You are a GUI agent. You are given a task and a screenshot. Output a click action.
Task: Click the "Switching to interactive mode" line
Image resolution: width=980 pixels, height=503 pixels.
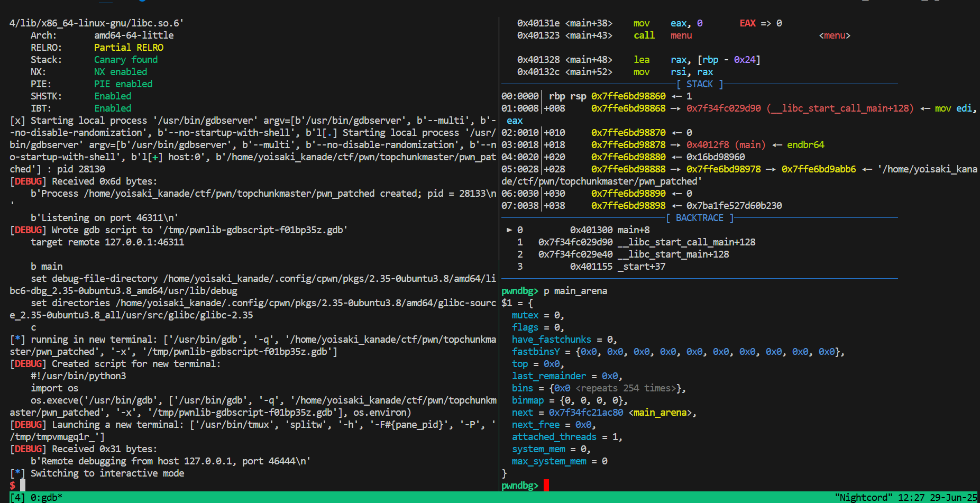coord(107,473)
